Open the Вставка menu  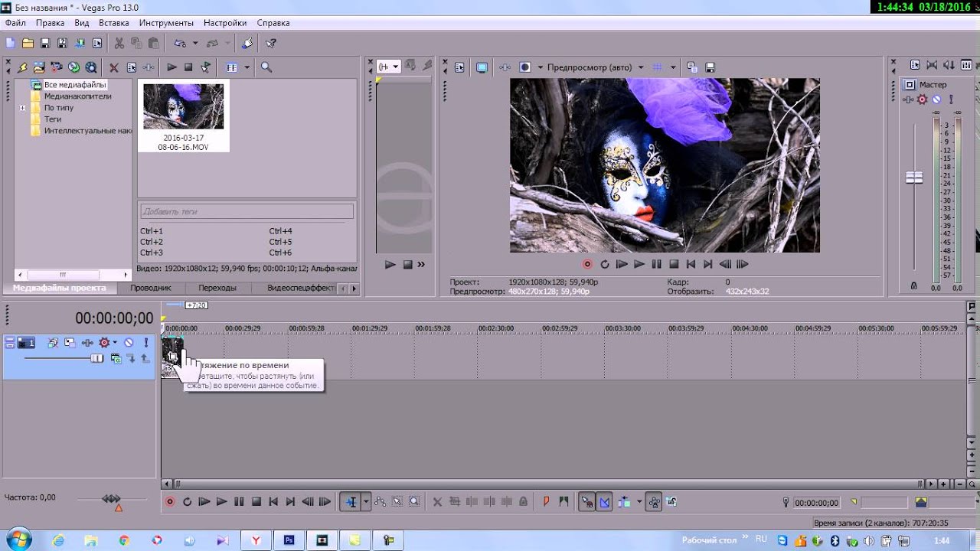pyautogui.click(x=114, y=23)
